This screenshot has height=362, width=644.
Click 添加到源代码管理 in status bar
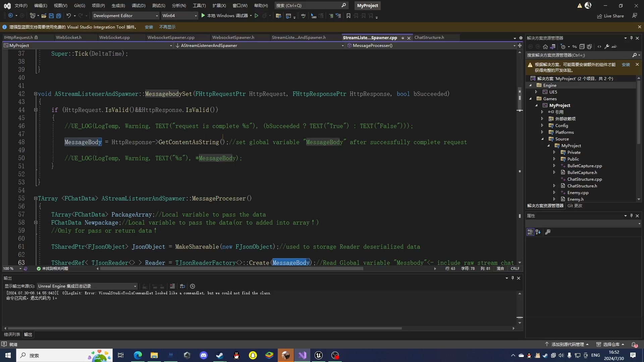pyautogui.click(x=567, y=344)
